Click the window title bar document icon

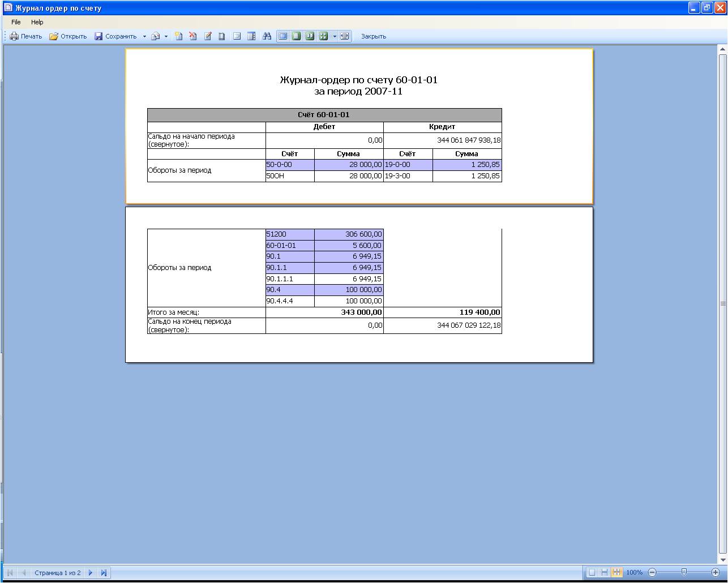tap(8, 8)
